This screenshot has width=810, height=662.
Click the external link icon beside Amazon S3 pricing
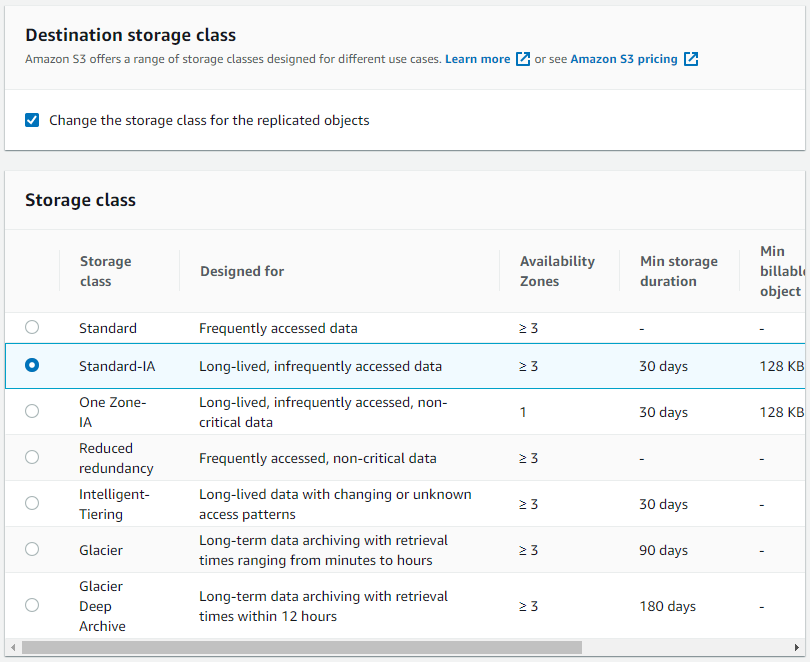point(691,59)
